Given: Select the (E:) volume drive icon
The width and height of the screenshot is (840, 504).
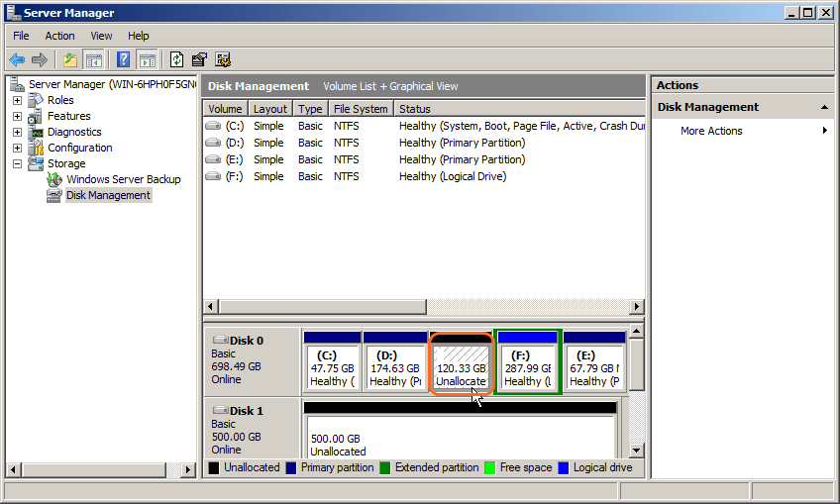Looking at the screenshot, I should coord(213,159).
